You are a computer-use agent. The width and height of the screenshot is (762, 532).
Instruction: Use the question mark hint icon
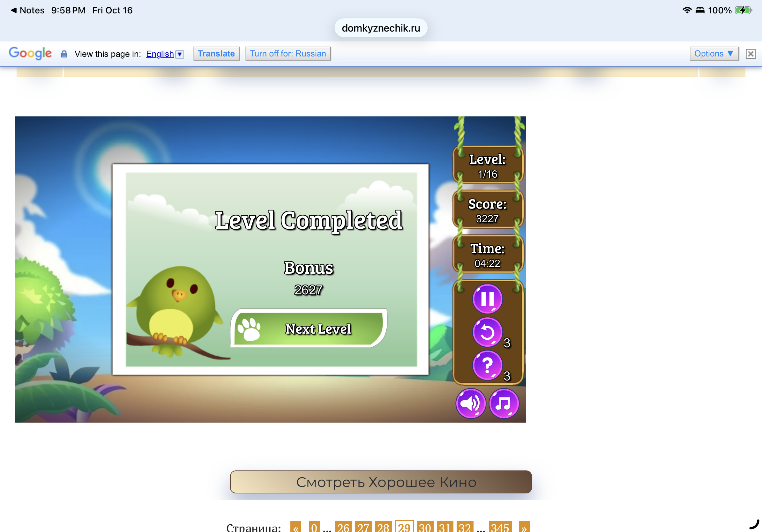487,365
